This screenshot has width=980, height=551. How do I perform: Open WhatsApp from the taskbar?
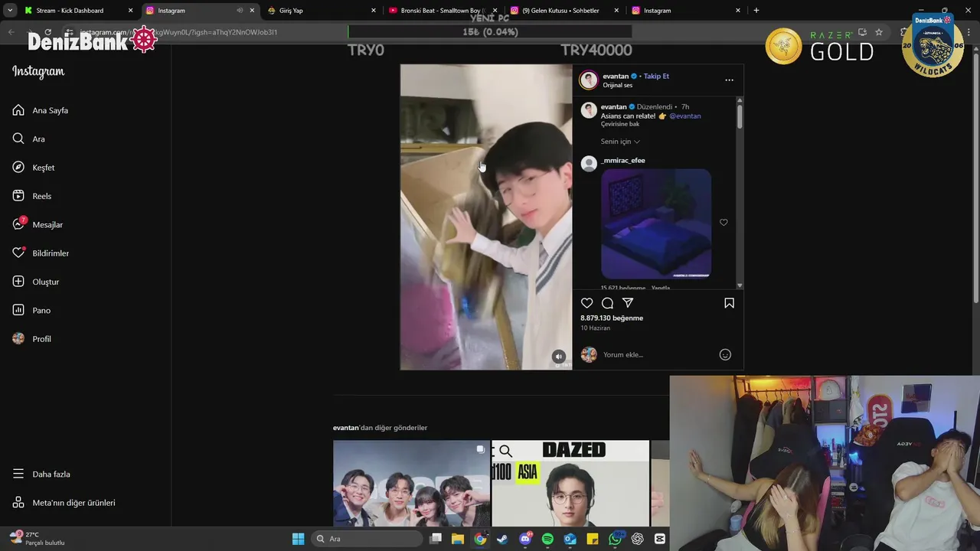click(x=616, y=539)
